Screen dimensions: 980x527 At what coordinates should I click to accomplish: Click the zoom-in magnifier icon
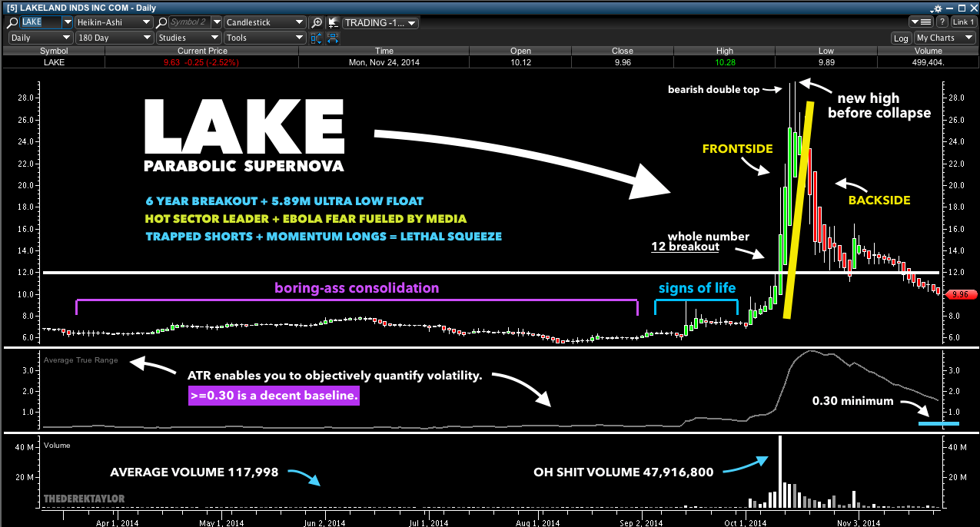point(317,22)
